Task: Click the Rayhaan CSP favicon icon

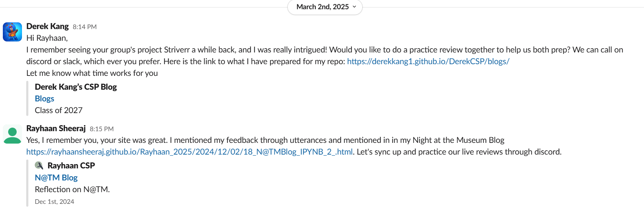Action: (x=39, y=166)
